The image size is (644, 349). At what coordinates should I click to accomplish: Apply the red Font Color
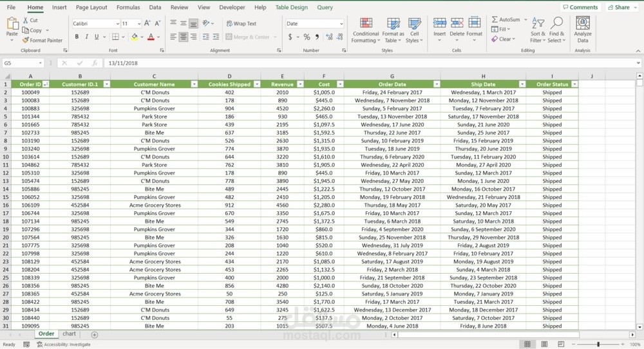[151, 37]
